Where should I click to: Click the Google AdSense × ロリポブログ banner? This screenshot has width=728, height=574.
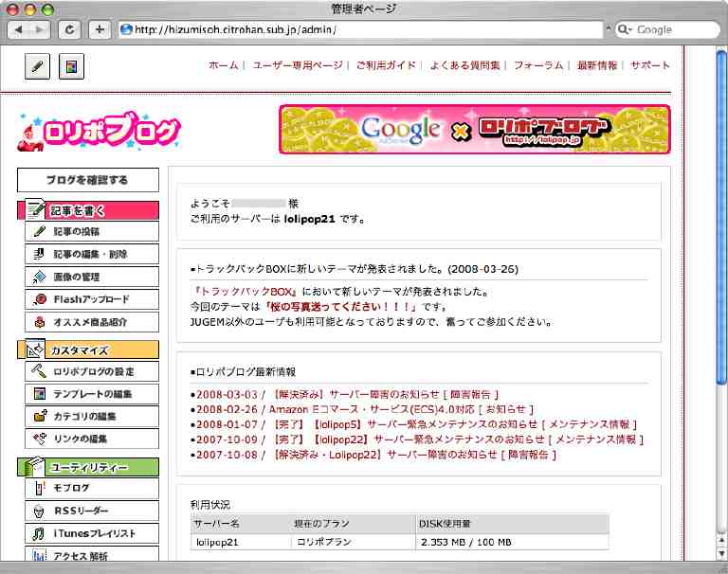click(x=474, y=129)
